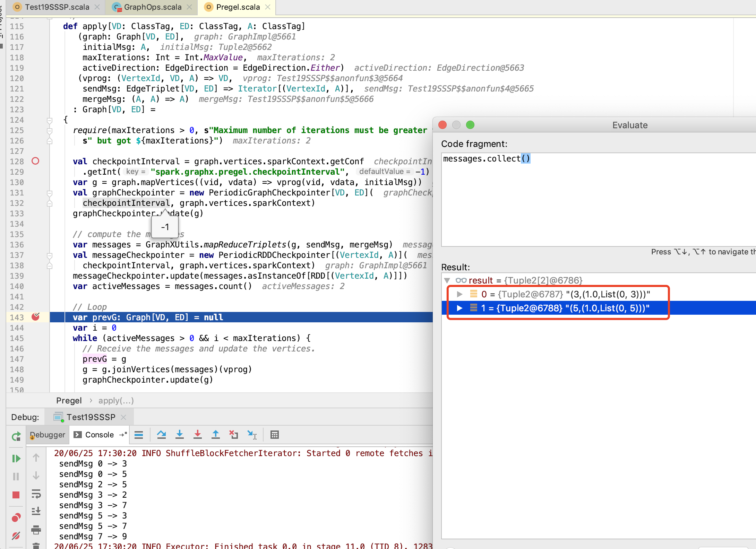Restore layout icon beside Console tab
The width and height of the screenshot is (756, 549).
click(123, 435)
